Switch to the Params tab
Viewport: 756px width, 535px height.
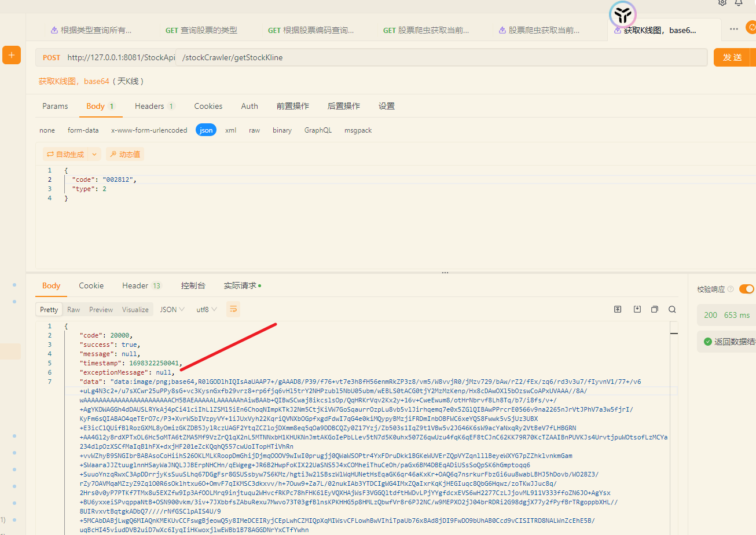(55, 106)
